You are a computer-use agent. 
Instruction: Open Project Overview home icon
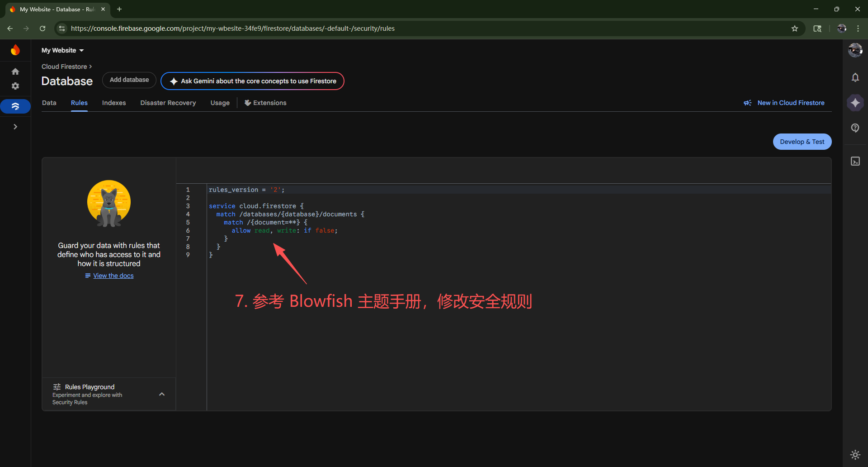(x=15, y=71)
